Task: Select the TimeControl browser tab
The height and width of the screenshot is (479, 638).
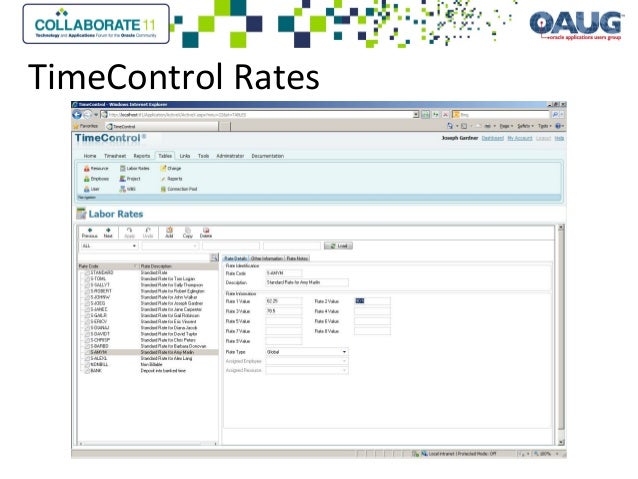Action: click(x=162, y=127)
